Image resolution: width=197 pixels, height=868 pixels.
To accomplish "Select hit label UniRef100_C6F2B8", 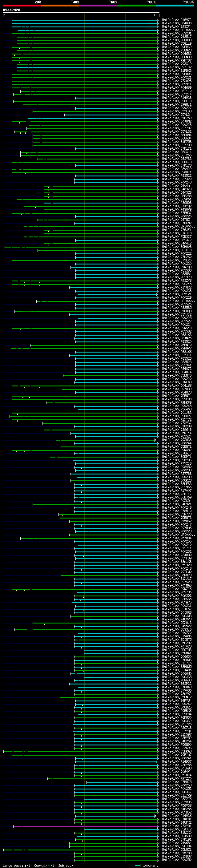I will pyautogui.click(x=176, y=196).
